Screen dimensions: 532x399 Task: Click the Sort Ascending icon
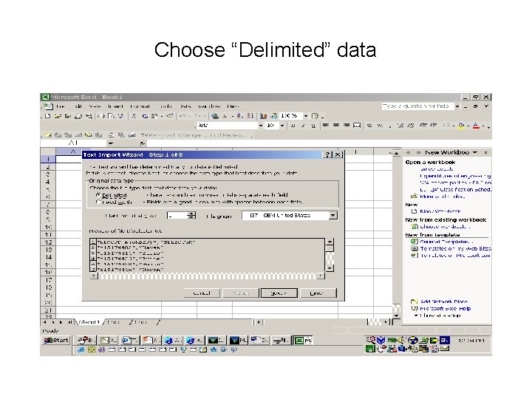[240, 116]
